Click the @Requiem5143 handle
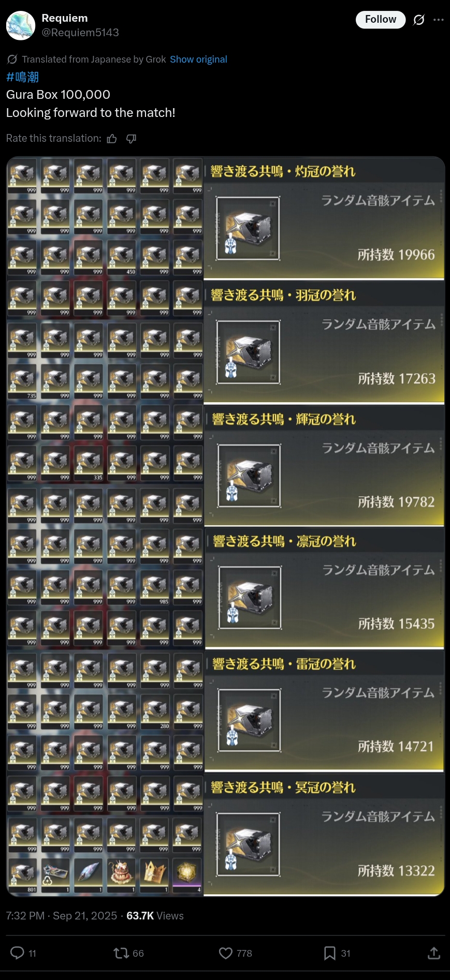Image resolution: width=450 pixels, height=980 pixels. [x=80, y=33]
